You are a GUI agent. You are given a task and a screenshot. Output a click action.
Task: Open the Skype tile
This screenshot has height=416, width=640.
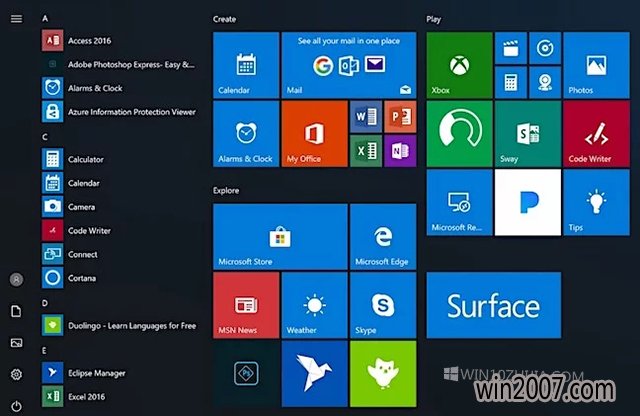[x=383, y=305]
